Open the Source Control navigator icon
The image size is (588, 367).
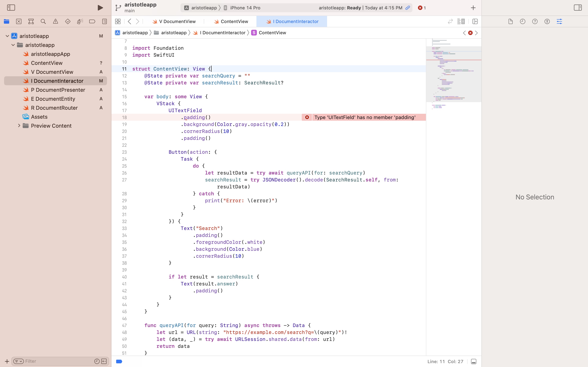pyautogui.click(x=19, y=21)
